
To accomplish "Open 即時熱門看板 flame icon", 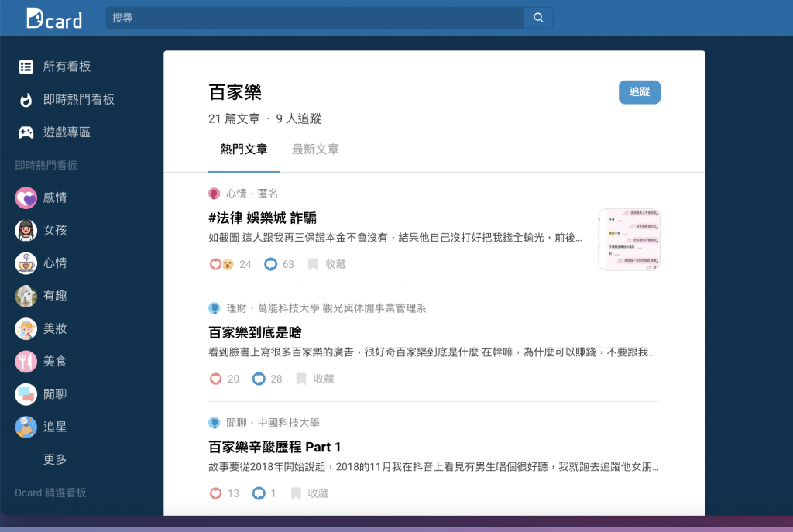I will click(x=26, y=100).
